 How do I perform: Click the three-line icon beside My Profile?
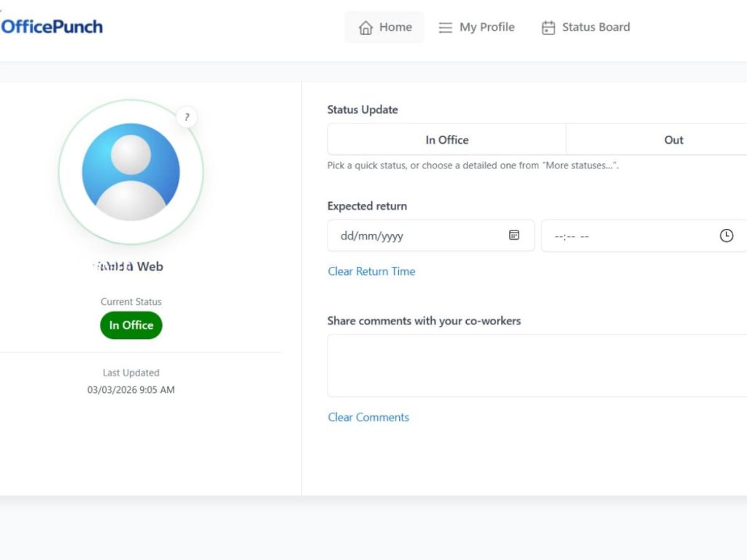tap(445, 28)
